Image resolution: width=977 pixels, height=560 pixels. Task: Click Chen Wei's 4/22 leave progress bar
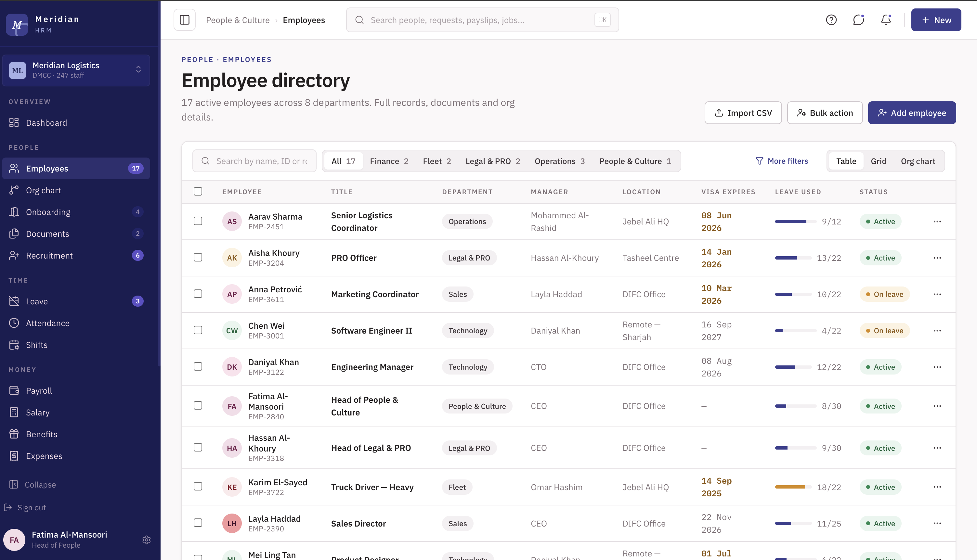point(795,331)
